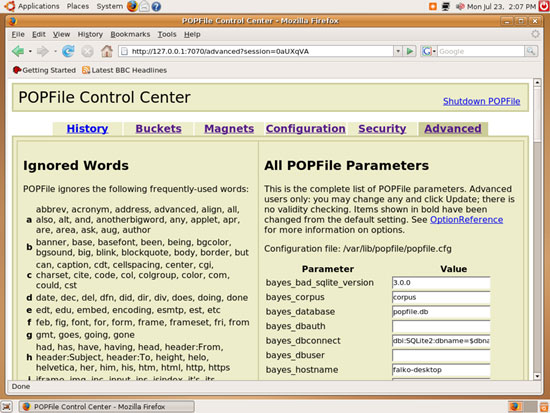
Task: Go back with the green Back arrow
Action: [x=18, y=51]
